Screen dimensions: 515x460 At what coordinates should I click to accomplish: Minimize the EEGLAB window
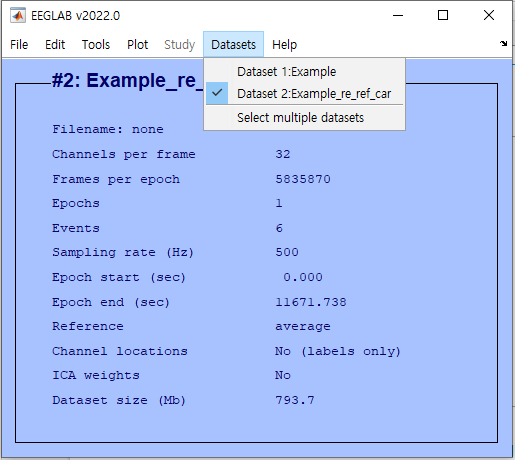pyautogui.click(x=398, y=15)
